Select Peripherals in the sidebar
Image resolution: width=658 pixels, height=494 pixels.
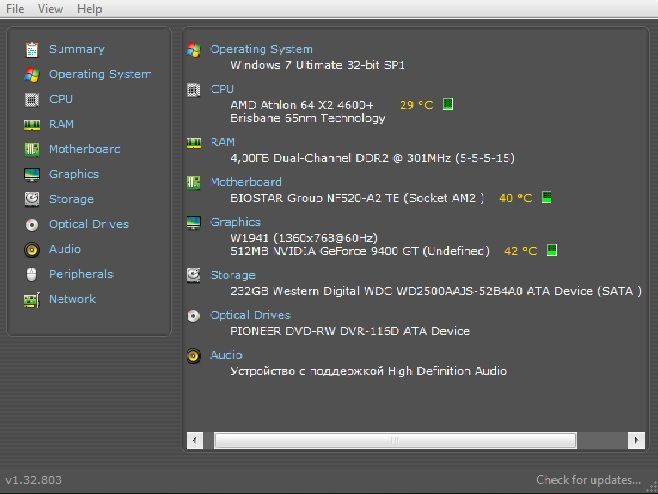[81, 274]
